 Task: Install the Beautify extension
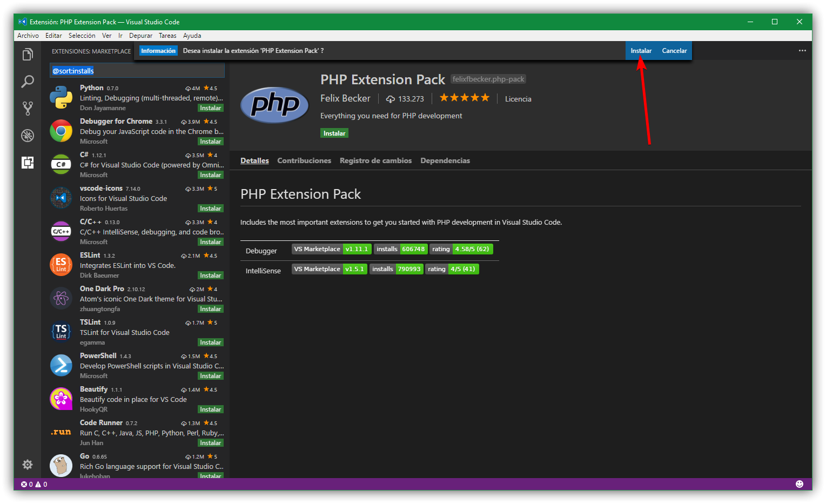(x=210, y=409)
